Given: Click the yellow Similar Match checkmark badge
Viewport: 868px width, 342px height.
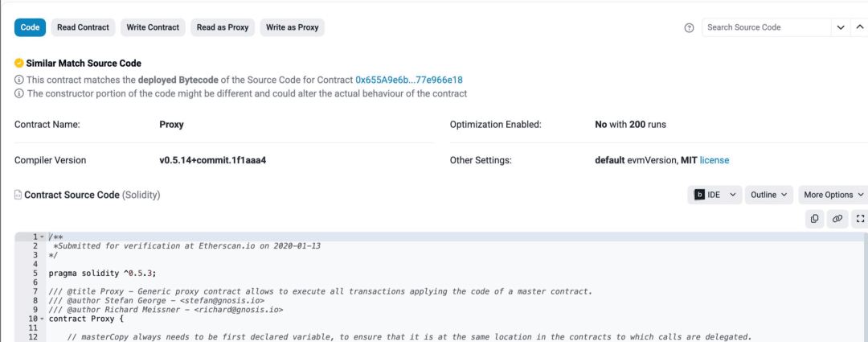Looking at the screenshot, I should click(18, 64).
